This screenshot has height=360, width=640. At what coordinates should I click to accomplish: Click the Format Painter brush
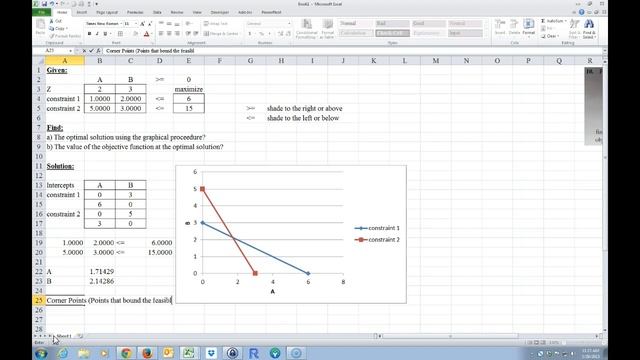click(x=52, y=36)
